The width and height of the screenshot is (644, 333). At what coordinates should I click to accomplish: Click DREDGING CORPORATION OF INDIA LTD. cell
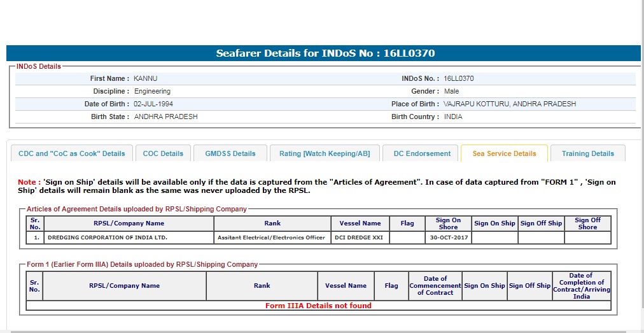129,237
